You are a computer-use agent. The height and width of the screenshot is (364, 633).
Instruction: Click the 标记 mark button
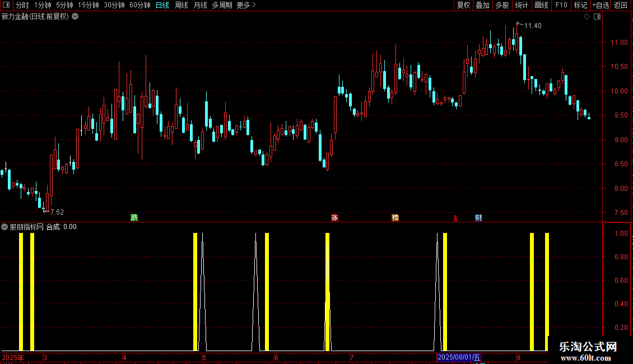580,5
